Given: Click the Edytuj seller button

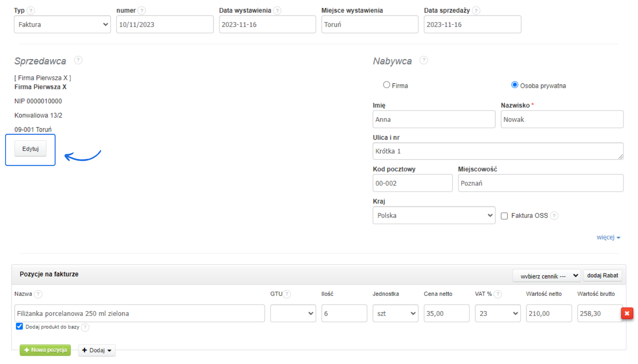Looking at the screenshot, I should (30, 149).
